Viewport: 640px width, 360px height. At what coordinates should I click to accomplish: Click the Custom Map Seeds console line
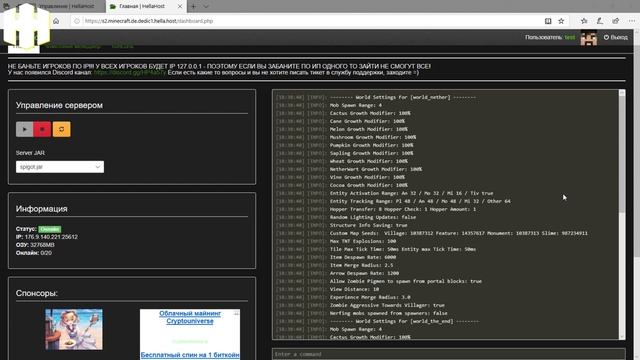coord(459,233)
